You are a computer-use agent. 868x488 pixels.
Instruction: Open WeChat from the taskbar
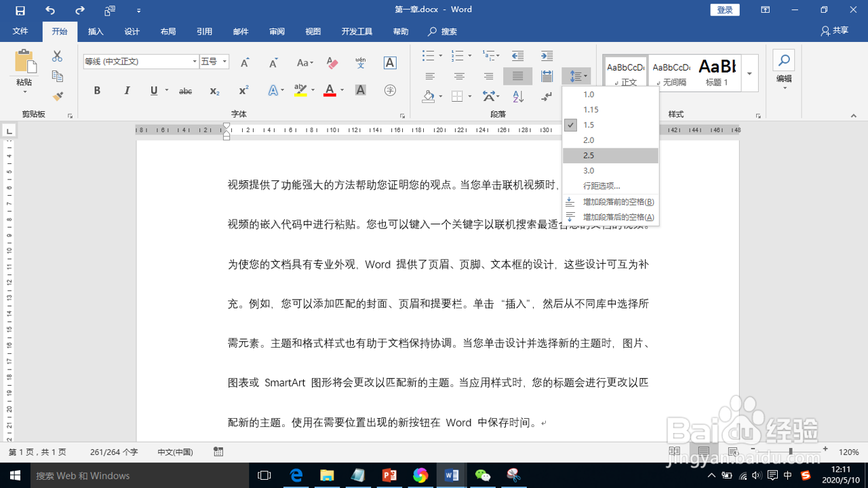(482, 475)
